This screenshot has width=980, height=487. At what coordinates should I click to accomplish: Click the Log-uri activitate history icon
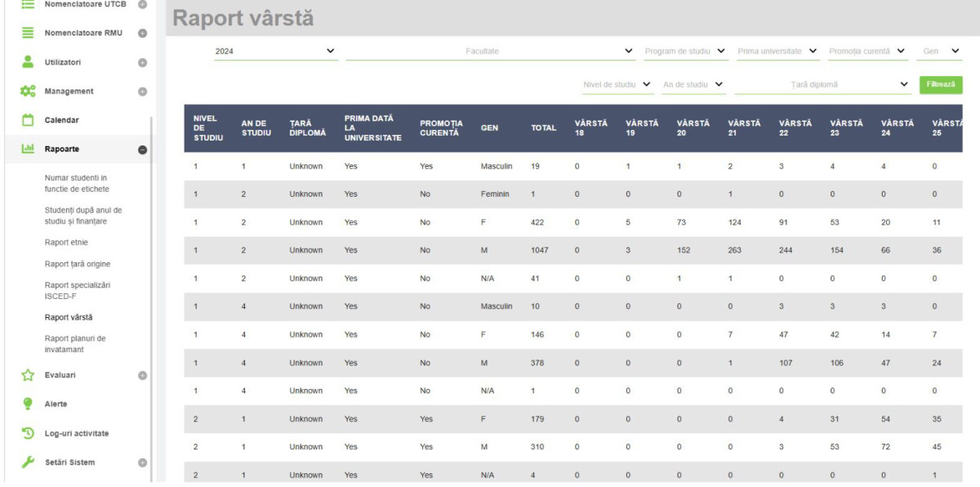[28, 433]
